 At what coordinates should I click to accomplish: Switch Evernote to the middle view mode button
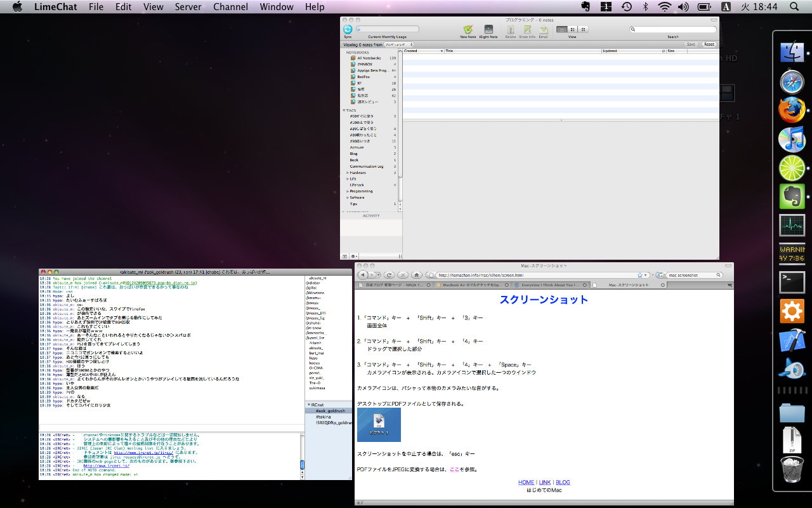(572, 29)
